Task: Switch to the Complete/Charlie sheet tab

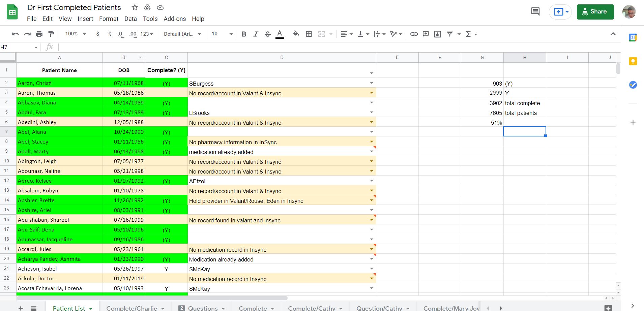Action: pos(135,308)
